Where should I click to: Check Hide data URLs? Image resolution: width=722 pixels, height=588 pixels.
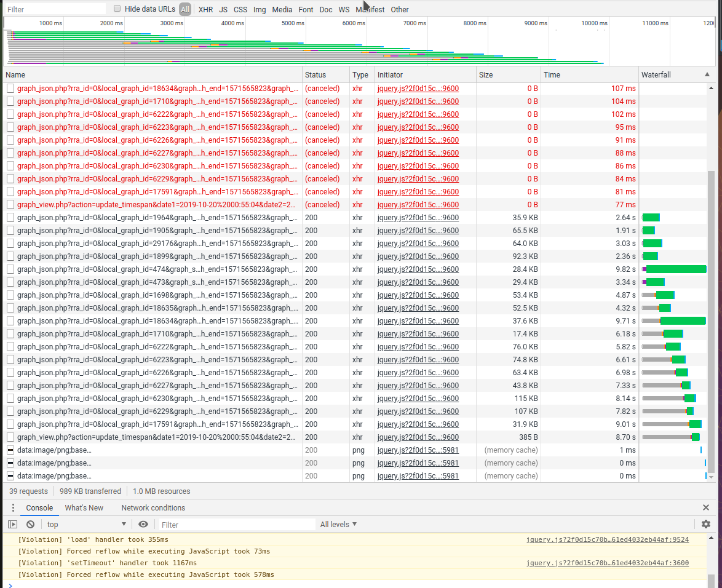point(117,9)
